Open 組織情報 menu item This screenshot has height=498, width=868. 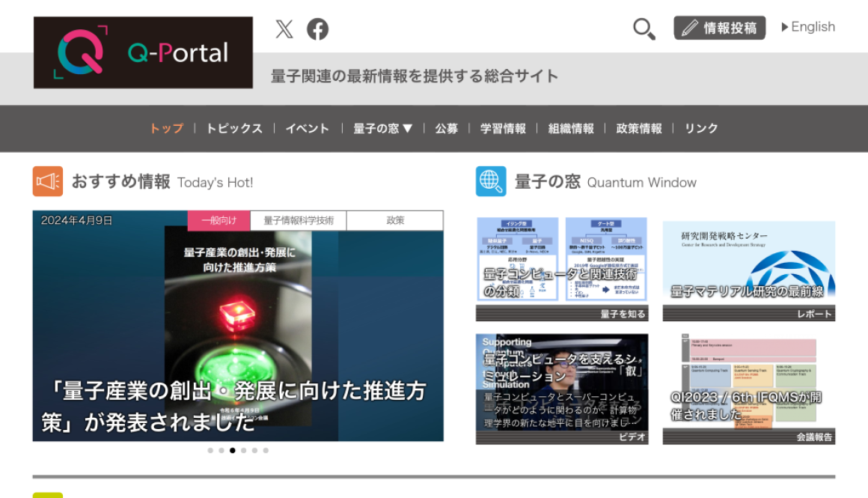click(571, 129)
